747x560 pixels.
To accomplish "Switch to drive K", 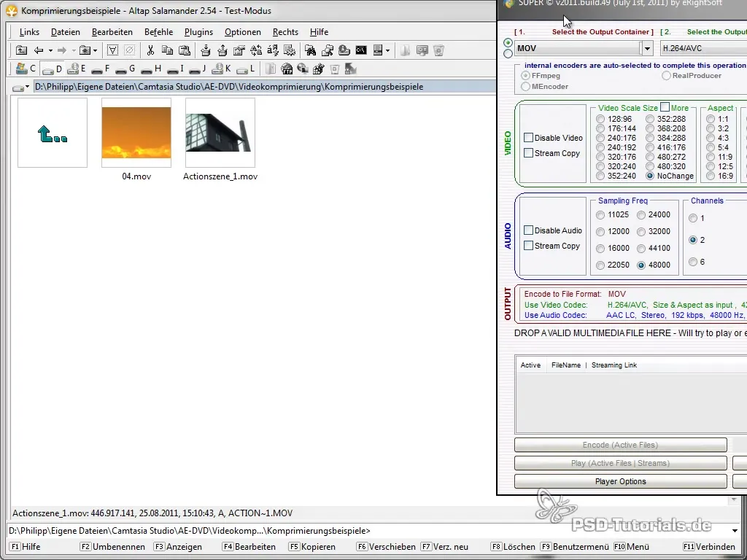I will pyautogui.click(x=222, y=69).
